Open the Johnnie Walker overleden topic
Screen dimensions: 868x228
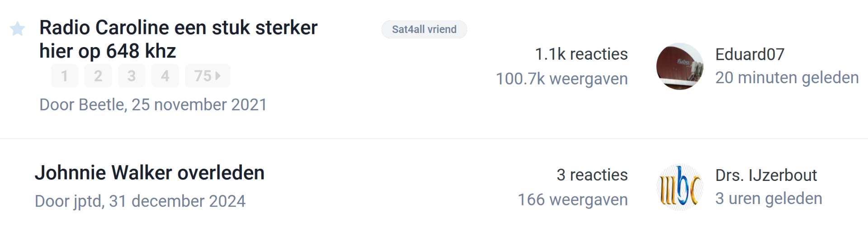[x=150, y=173]
